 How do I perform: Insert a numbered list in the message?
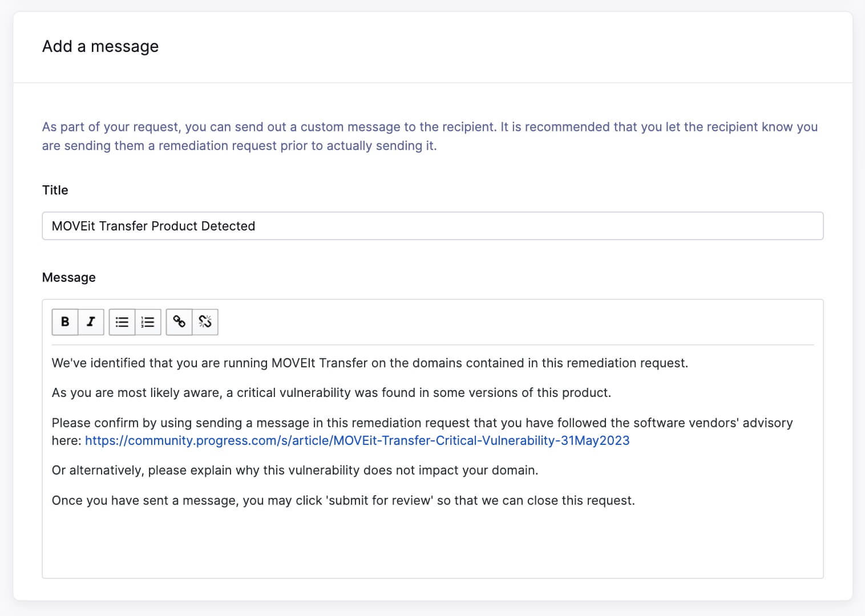coord(148,322)
